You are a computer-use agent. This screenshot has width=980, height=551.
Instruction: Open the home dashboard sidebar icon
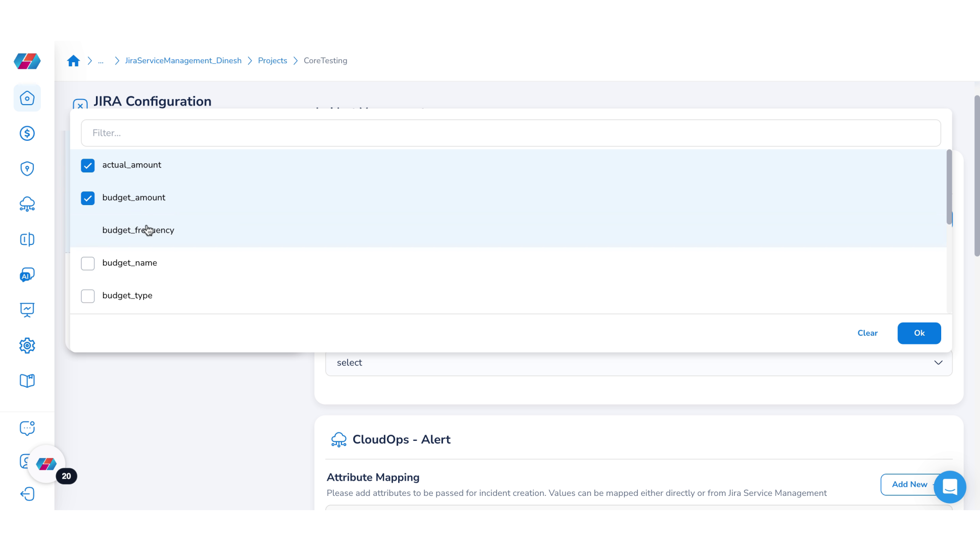[27, 98]
